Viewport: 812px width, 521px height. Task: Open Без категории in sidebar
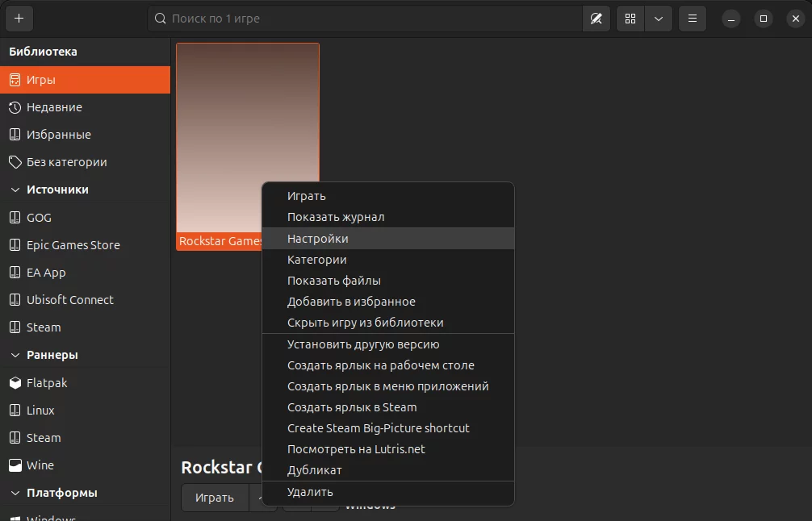tap(85, 162)
